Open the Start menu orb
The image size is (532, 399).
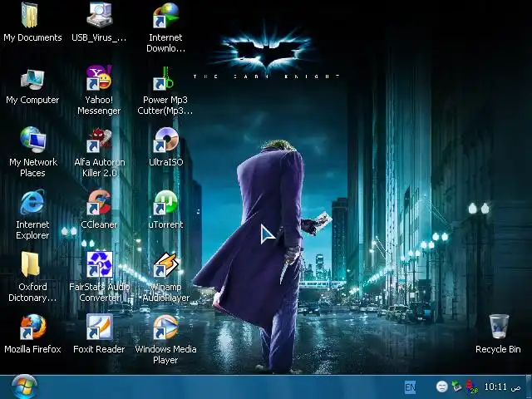(x=24, y=387)
